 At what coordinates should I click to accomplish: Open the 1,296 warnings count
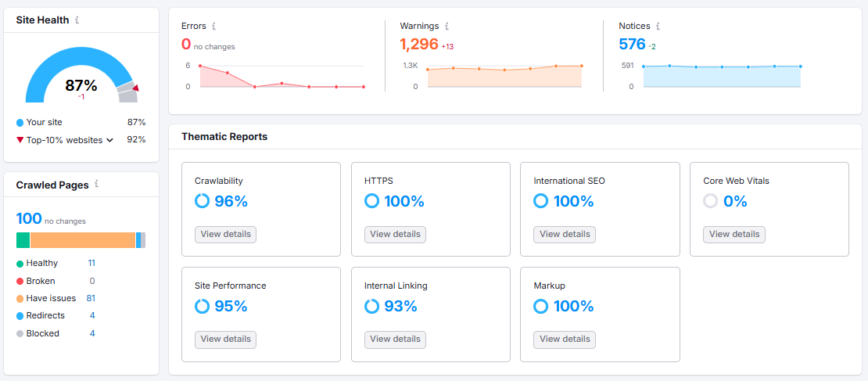(418, 45)
